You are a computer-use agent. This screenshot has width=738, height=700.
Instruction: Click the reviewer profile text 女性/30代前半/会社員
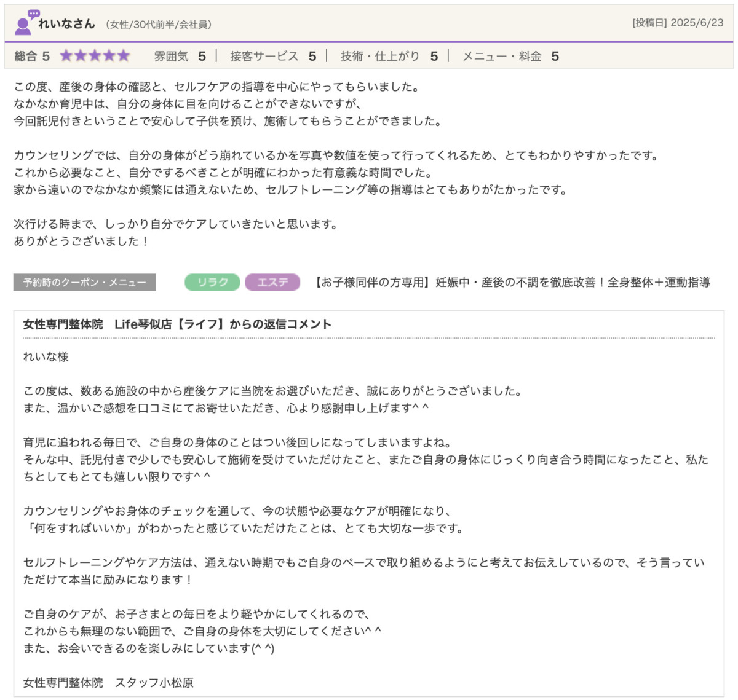[159, 25]
